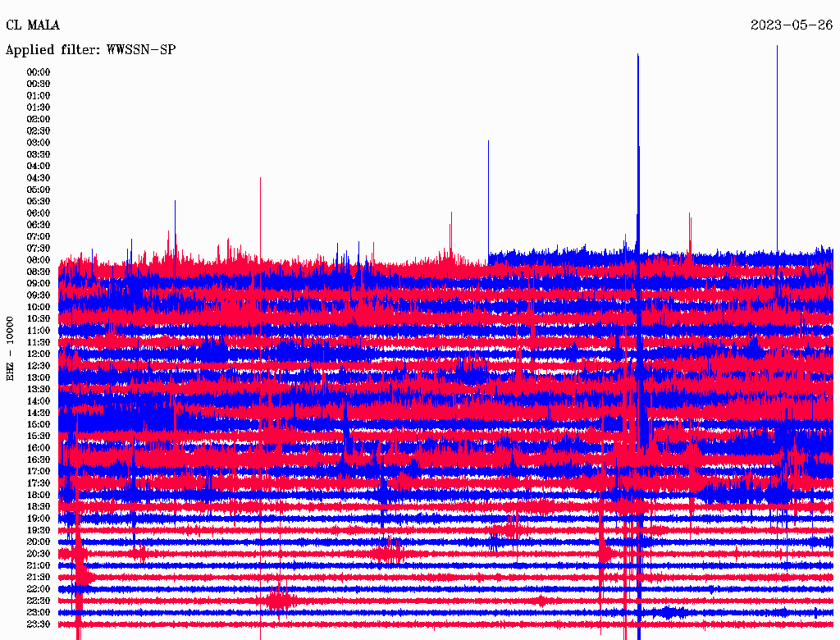This screenshot has width=840, height=640.
Task: Click the 10:30 time label
Action: tap(39, 319)
